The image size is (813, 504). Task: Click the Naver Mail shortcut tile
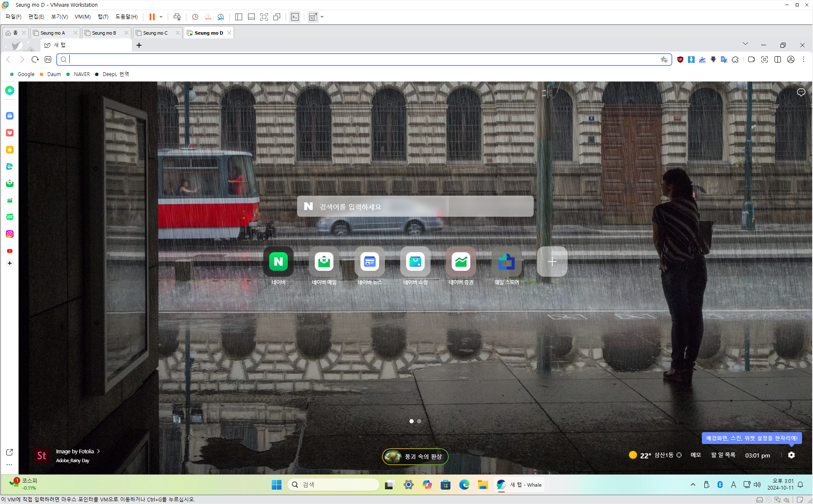coord(324,262)
